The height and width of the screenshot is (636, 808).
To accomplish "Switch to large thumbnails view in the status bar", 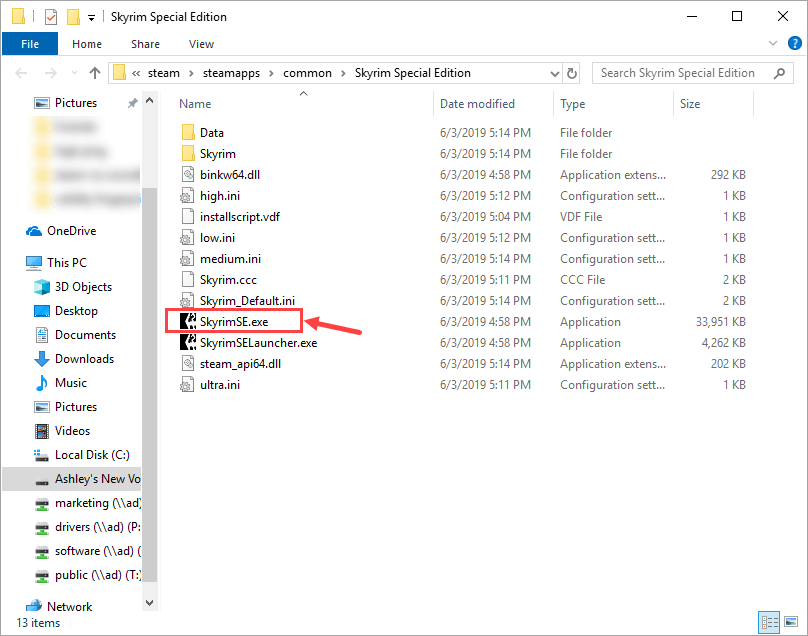I will pyautogui.click(x=790, y=622).
